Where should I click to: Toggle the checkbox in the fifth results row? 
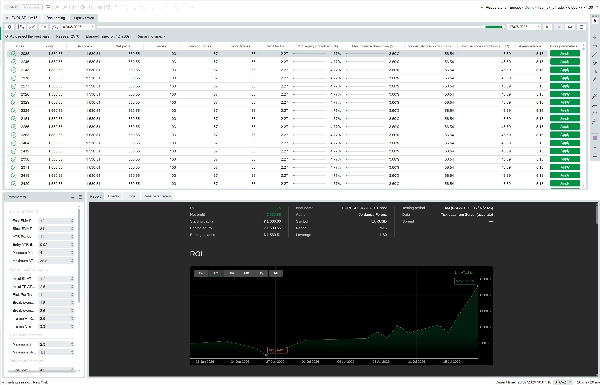point(13,86)
